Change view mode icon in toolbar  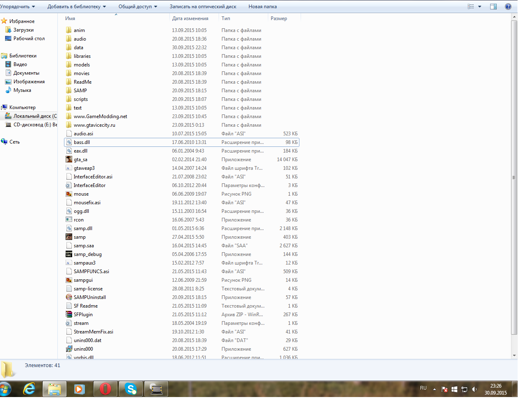point(471,7)
